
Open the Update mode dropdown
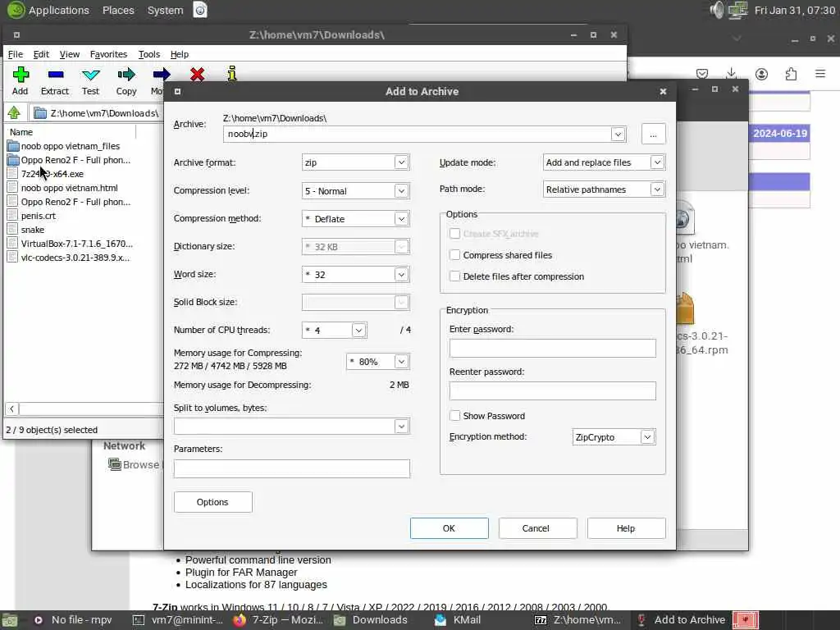(x=657, y=162)
